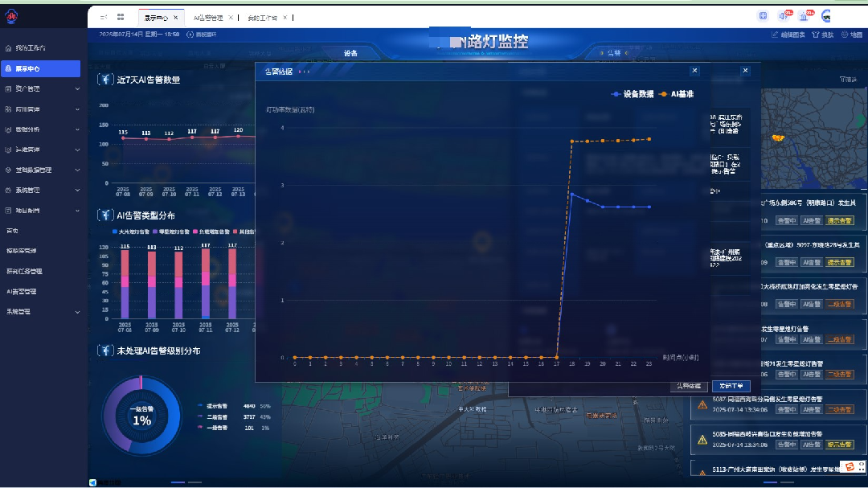Open the speaker notifications icon with 99+ badge
The image size is (868, 488).
click(x=783, y=16)
